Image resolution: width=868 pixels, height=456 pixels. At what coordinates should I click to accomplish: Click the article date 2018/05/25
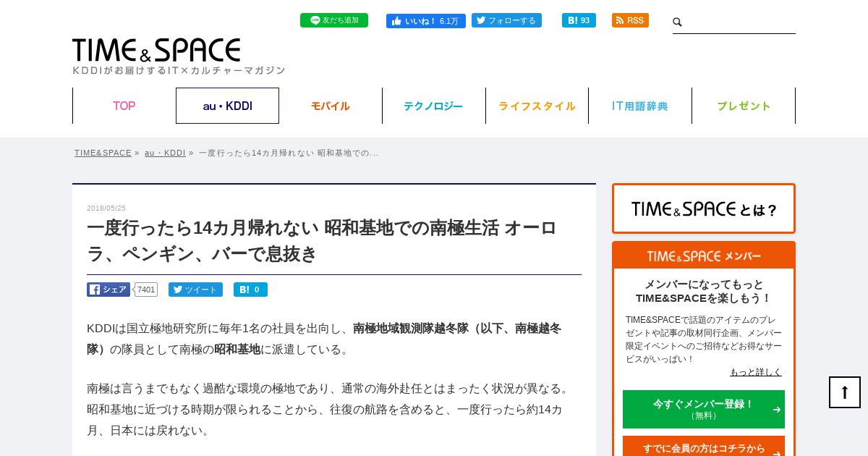(106, 208)
